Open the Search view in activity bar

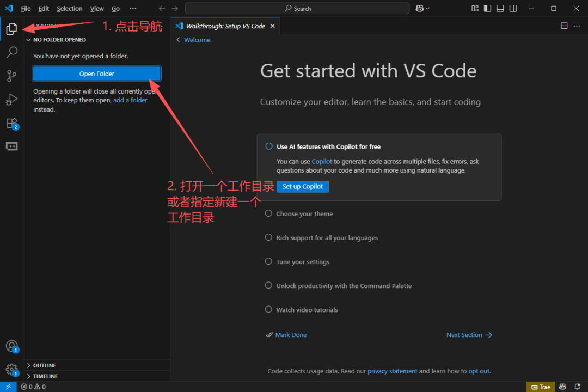coord(11,52)
